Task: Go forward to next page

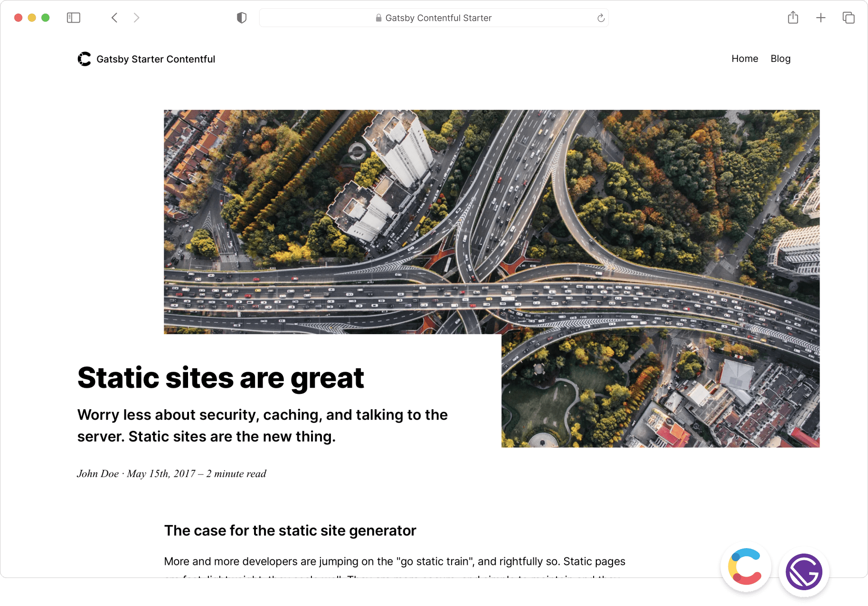Action: coord(136,18)
